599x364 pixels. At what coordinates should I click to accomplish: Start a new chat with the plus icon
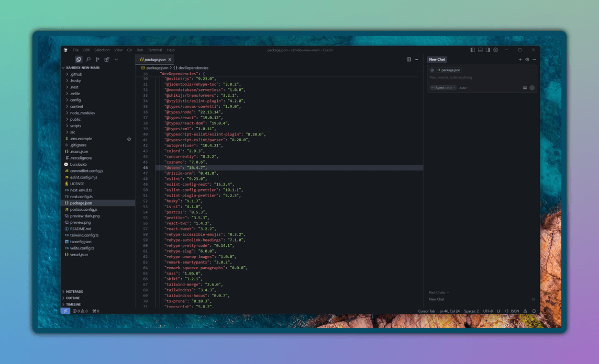520,59
